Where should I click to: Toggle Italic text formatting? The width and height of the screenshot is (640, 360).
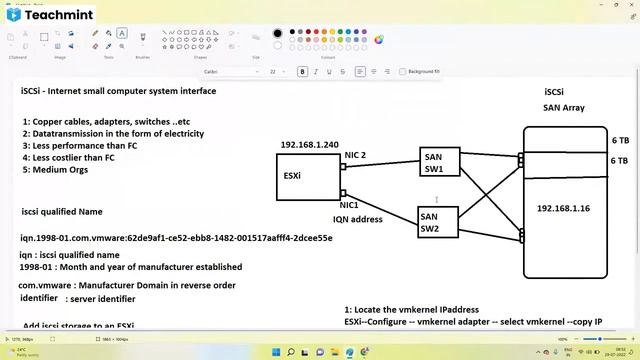(316, 72)
